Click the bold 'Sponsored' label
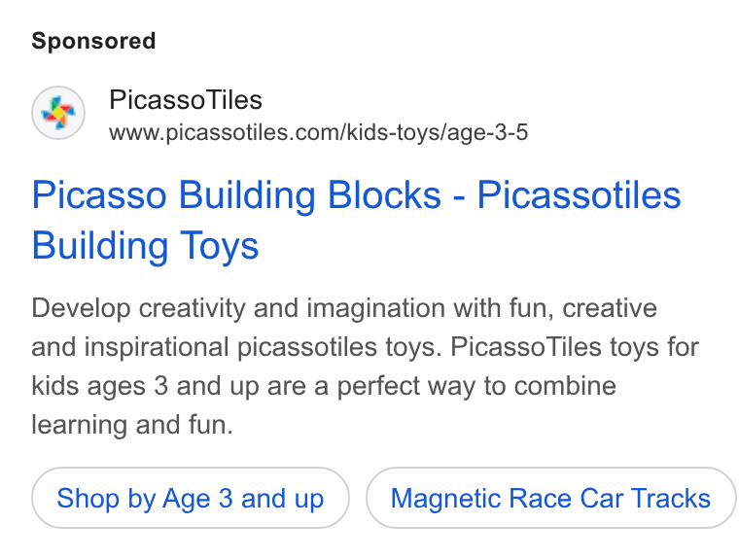 pyautogui.click(x=93, y=41)
